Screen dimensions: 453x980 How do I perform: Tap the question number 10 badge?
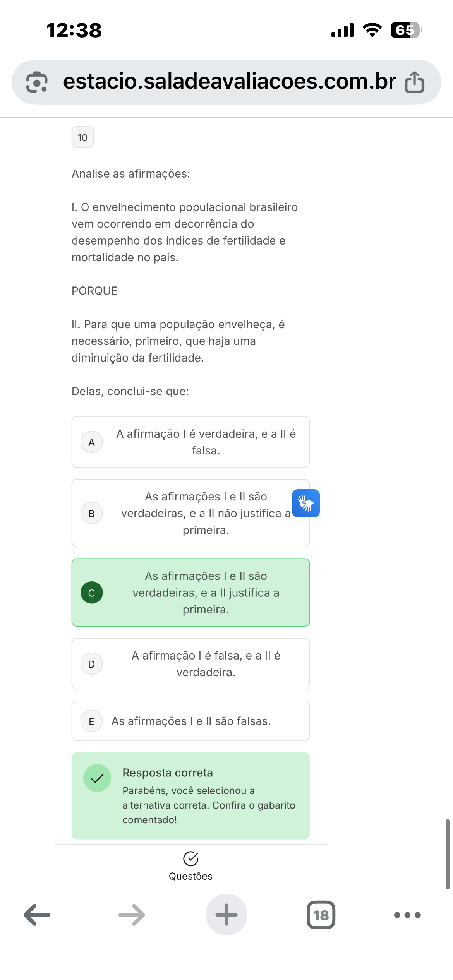click(x=82, y=137)
